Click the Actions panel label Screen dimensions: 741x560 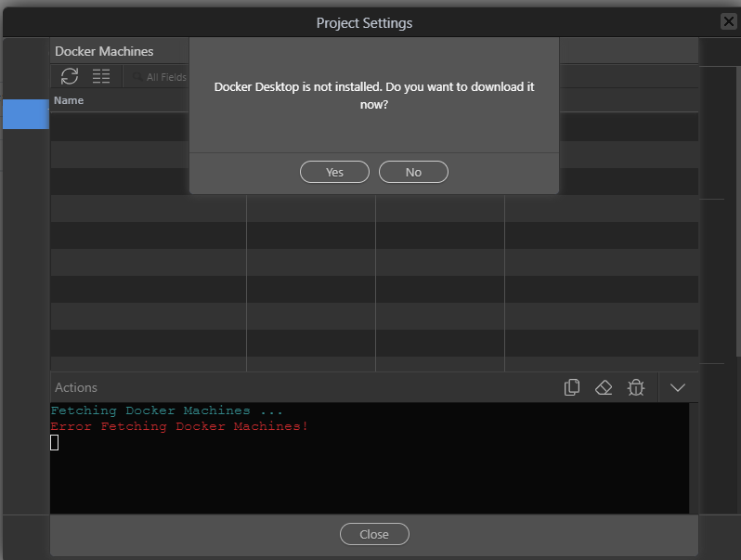coord(75,387)
